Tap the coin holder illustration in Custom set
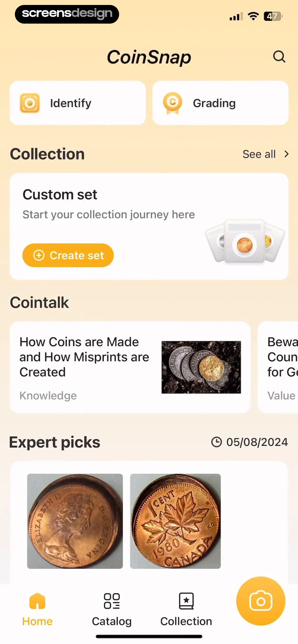Image resolution: width=298 pixels, height=644 pixels. [x=244, y=241]
